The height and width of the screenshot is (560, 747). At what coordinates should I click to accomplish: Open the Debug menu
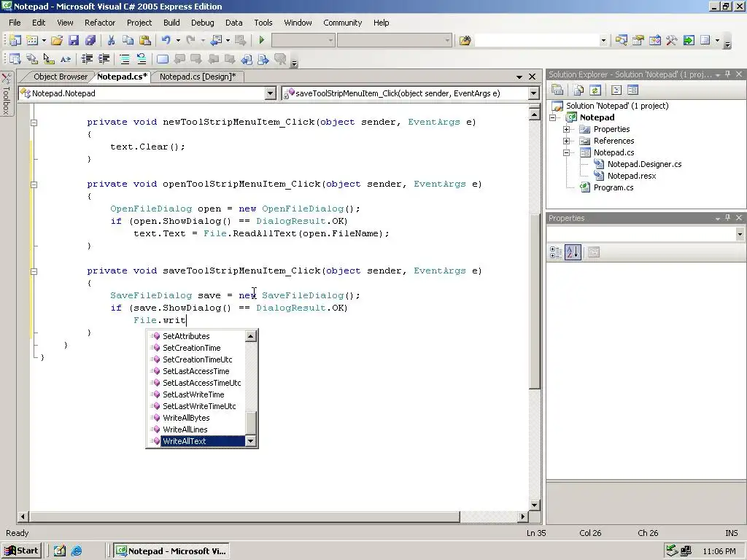tap(203, 23)
